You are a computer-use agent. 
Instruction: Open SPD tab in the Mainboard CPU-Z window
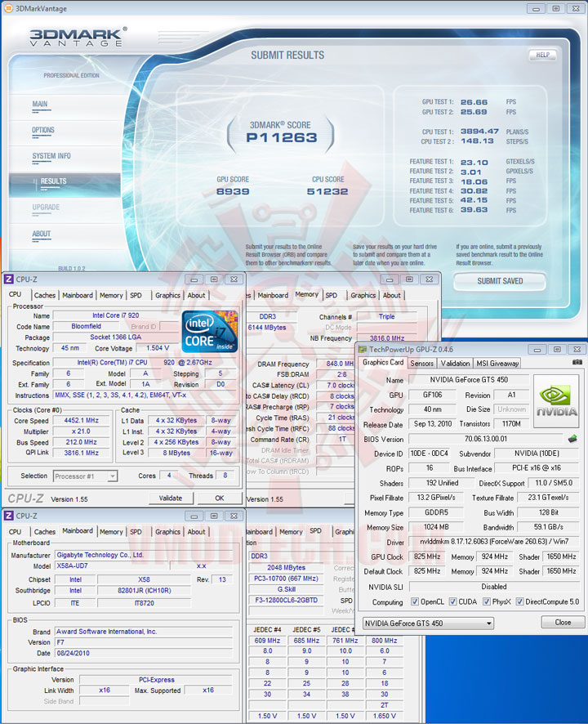pos(136,532)
